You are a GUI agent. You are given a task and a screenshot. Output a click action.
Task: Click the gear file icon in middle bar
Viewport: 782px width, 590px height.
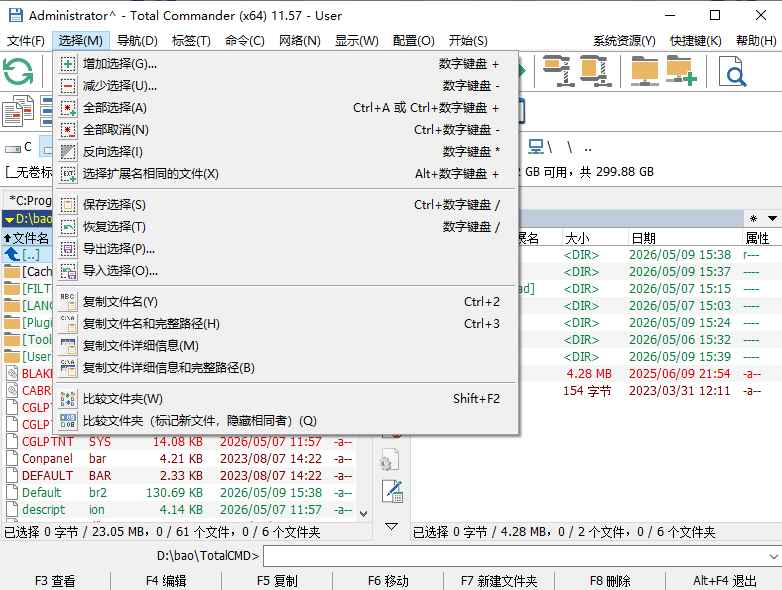pyautogui.click(x=390, y=460)
